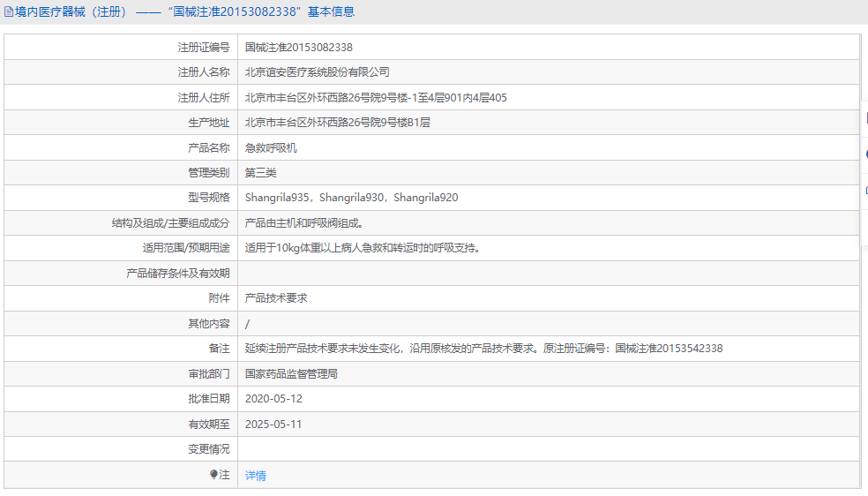Click the 其他内容 row label
Screen dimensions: 868x496
coord(209,324)
